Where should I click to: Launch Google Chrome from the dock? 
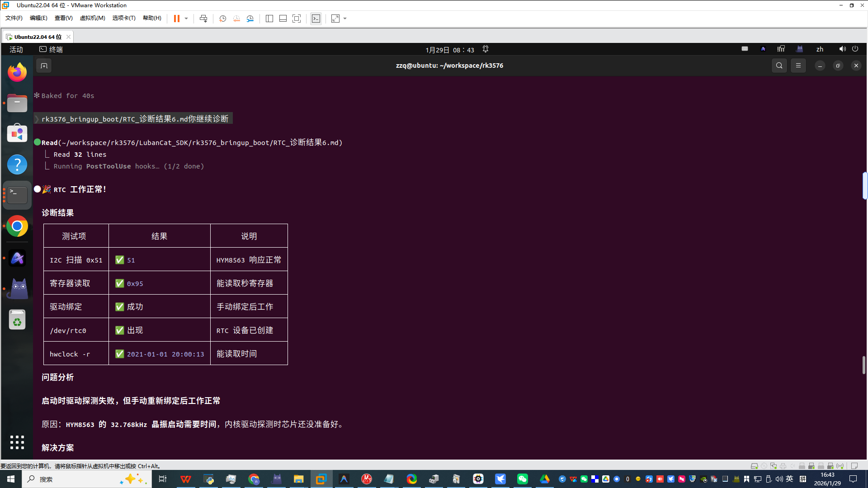(17, 226)
